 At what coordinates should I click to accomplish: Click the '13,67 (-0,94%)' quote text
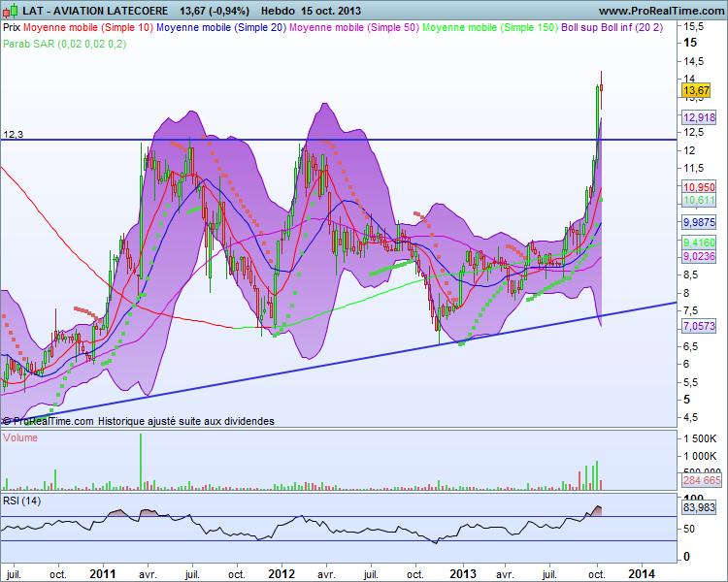215,11
